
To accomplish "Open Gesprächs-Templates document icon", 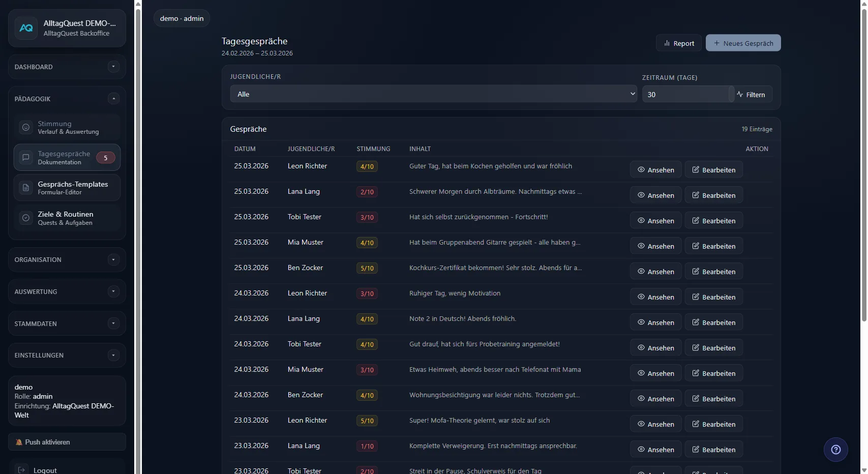I will (x=26, y=188).
